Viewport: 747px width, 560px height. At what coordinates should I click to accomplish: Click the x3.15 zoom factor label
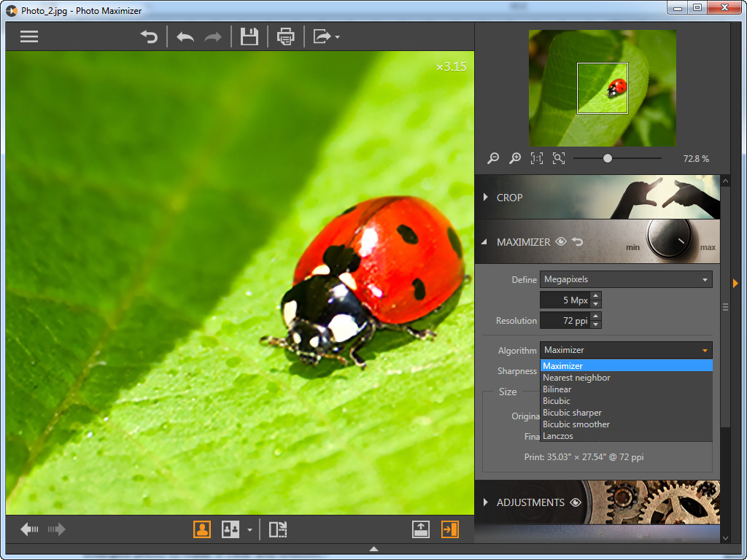tap(451, 66)
